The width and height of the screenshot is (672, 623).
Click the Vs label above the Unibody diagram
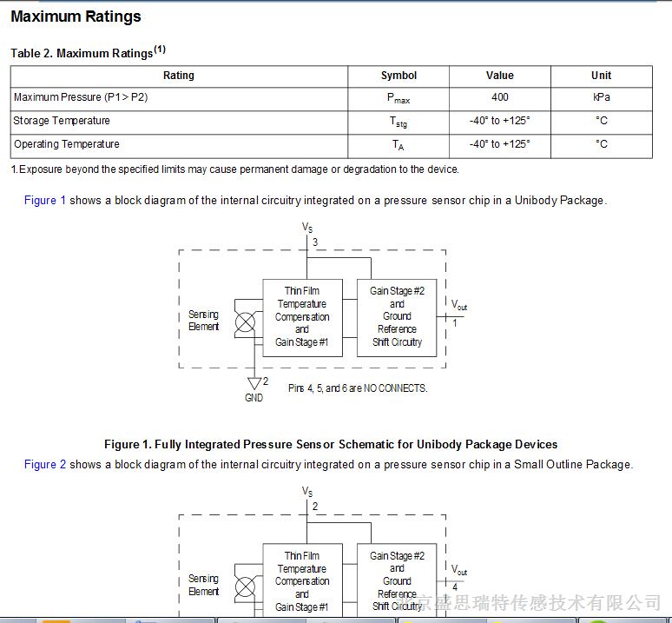click(x=307, y=228)
